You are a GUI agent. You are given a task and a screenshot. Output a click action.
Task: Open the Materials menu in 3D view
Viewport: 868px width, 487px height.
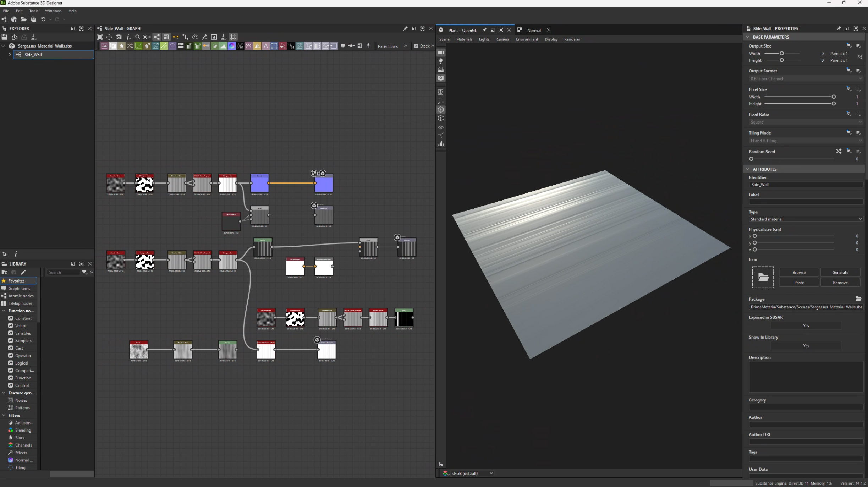coord(464,39)
